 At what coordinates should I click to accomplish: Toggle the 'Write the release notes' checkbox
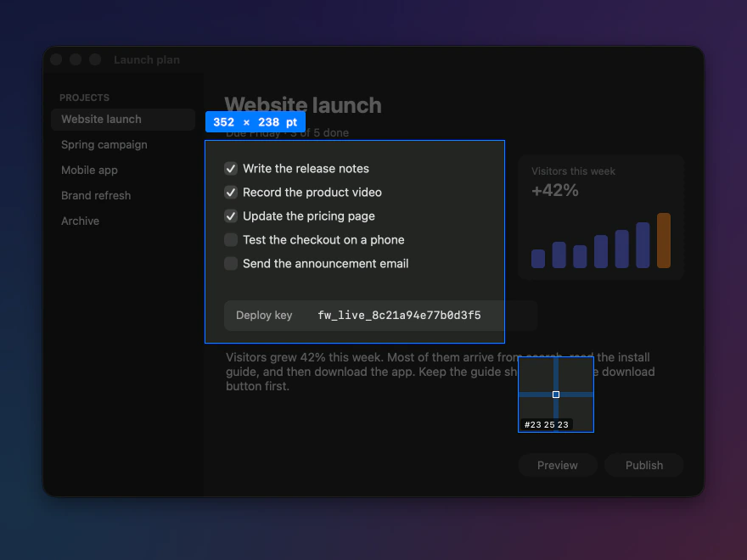point(231,169)
